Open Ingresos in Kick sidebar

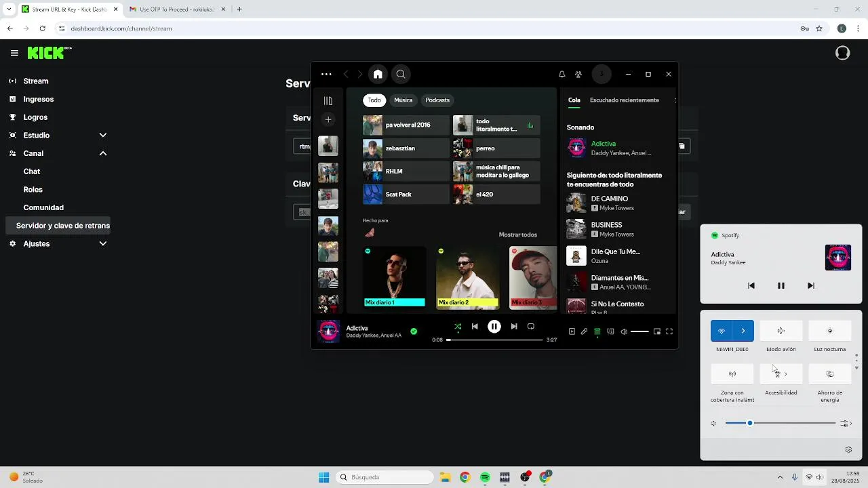pos(39,99)
